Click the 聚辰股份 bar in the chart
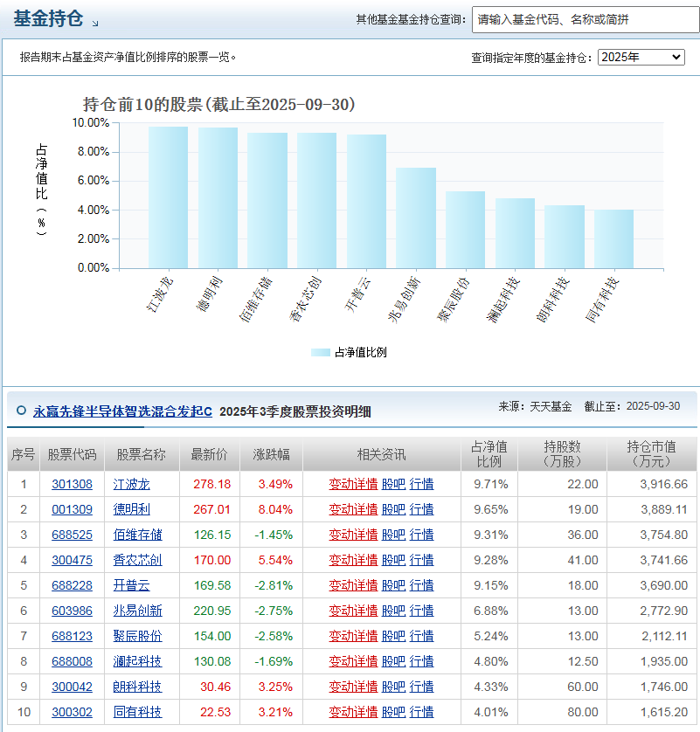 coord(466,230)
